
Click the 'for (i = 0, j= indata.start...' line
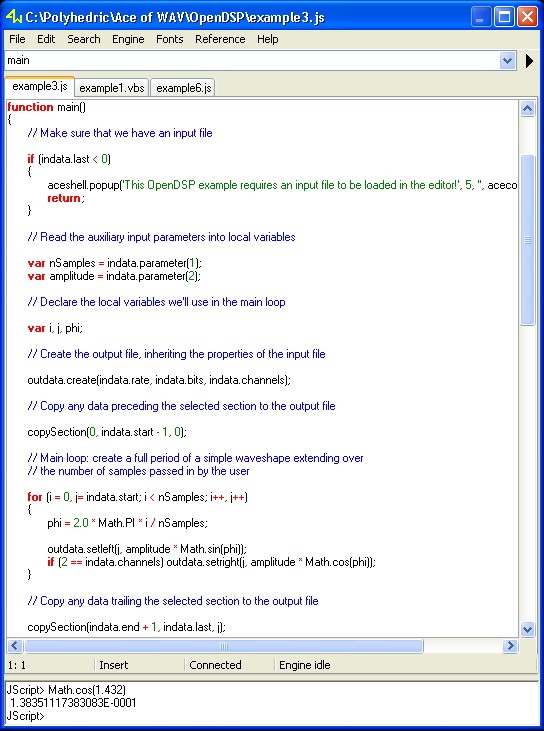pos(138,497)
